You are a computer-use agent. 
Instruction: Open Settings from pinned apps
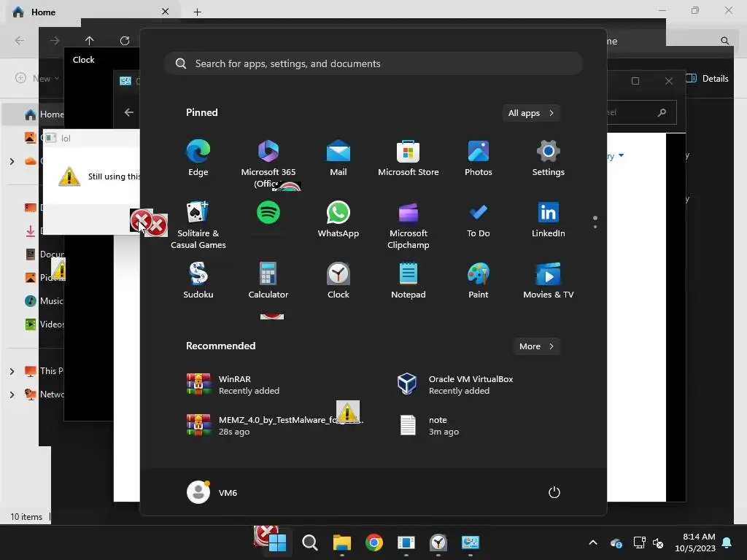coord(549,158)
